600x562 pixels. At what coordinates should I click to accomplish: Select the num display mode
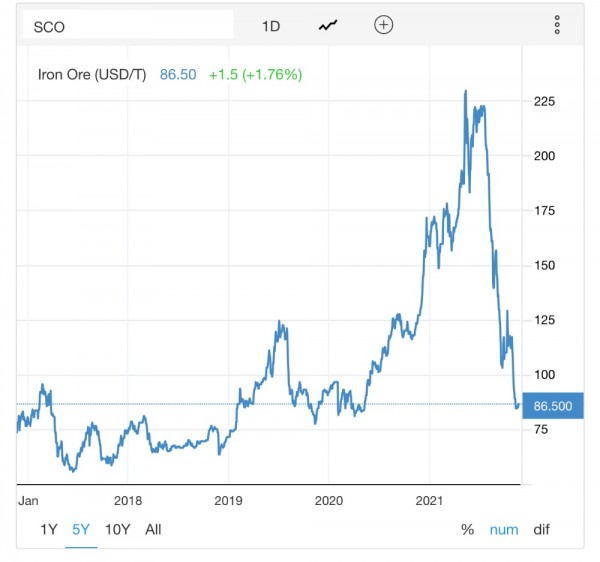[504, 530]
